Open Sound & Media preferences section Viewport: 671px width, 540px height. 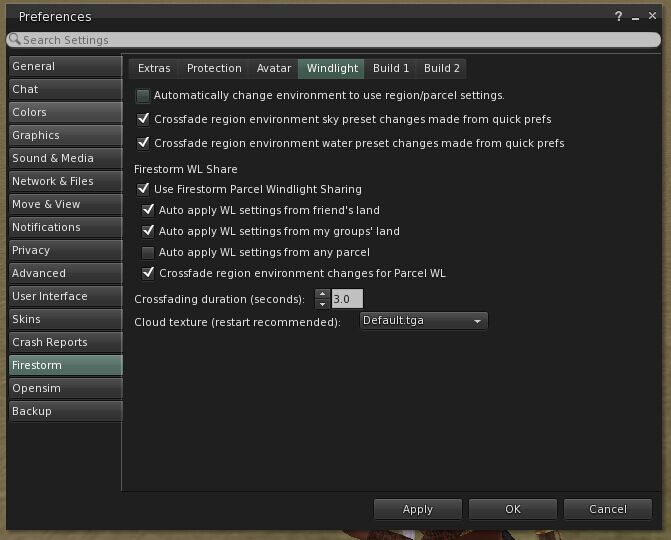coord(65,158)
